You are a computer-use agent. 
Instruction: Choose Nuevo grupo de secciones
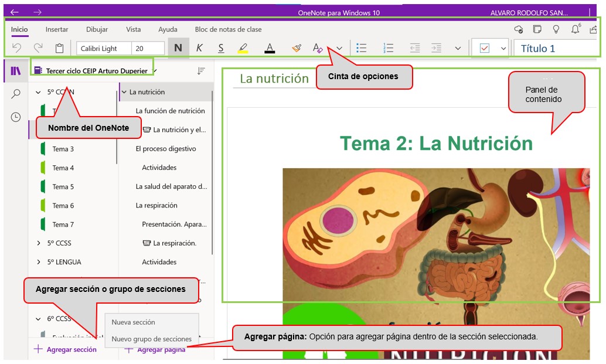point(151,339)
